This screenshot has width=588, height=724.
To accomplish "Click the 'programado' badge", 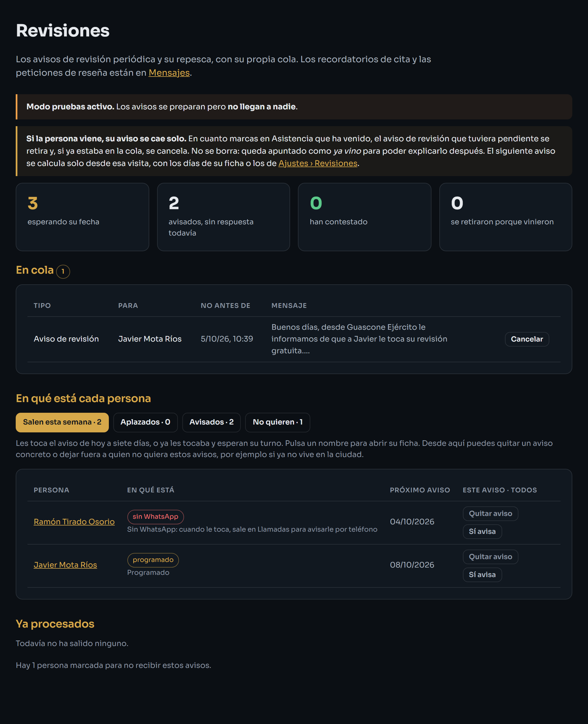I will [x=153, y=560].
